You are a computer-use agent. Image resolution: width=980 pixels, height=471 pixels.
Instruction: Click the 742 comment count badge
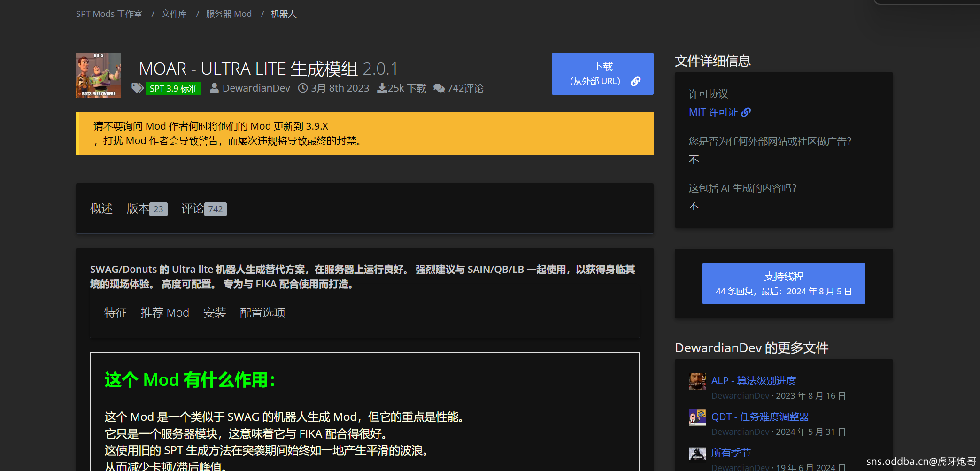pos(216,209)
